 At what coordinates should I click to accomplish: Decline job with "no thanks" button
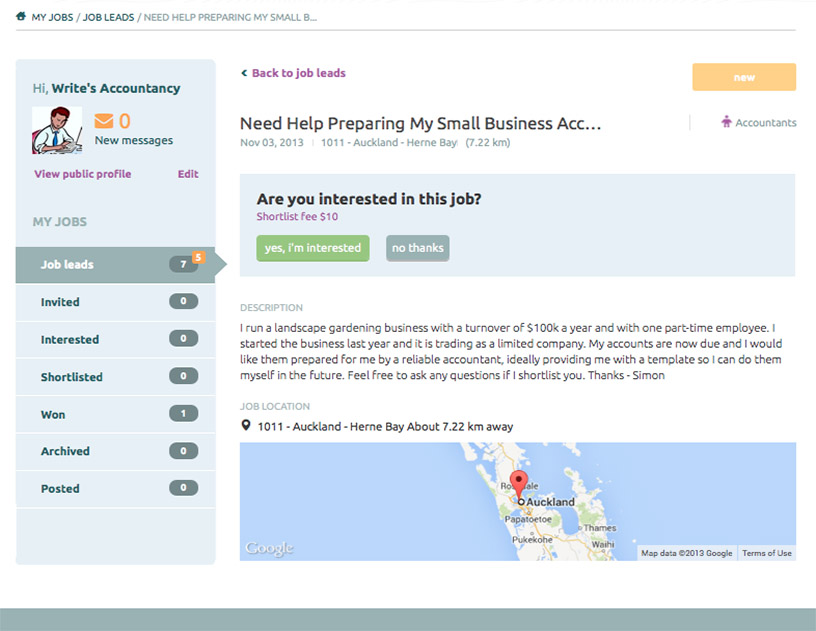point(418,248)
